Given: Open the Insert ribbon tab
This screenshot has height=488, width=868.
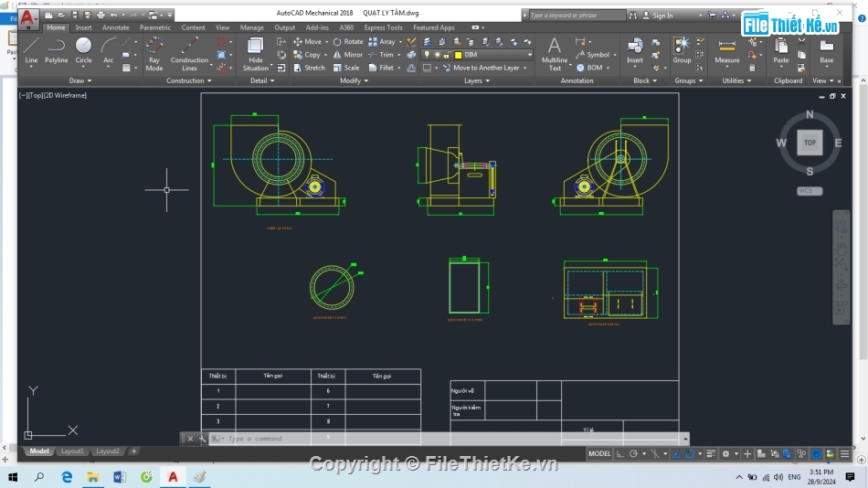Looking at the screenshot, I should (83, 27).
